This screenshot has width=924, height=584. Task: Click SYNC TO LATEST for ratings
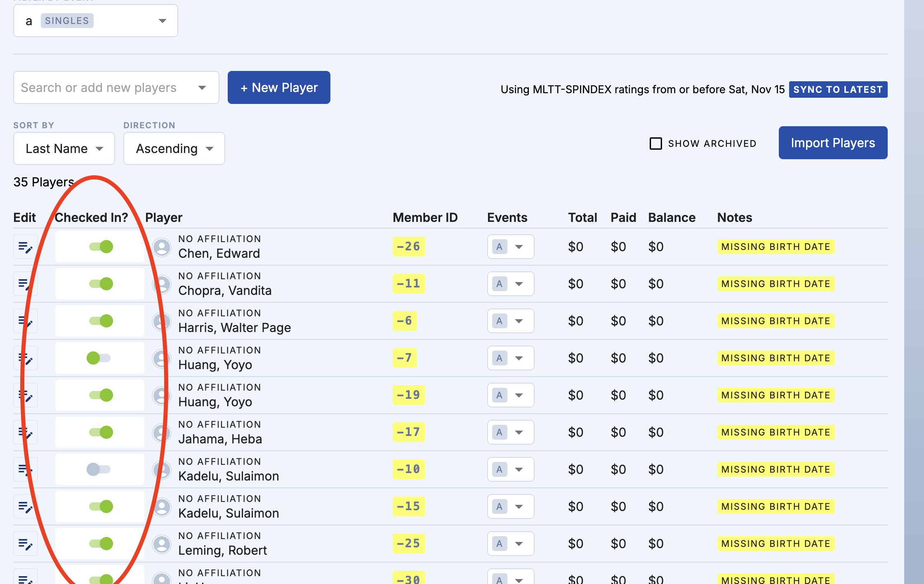tap(837, 89)
